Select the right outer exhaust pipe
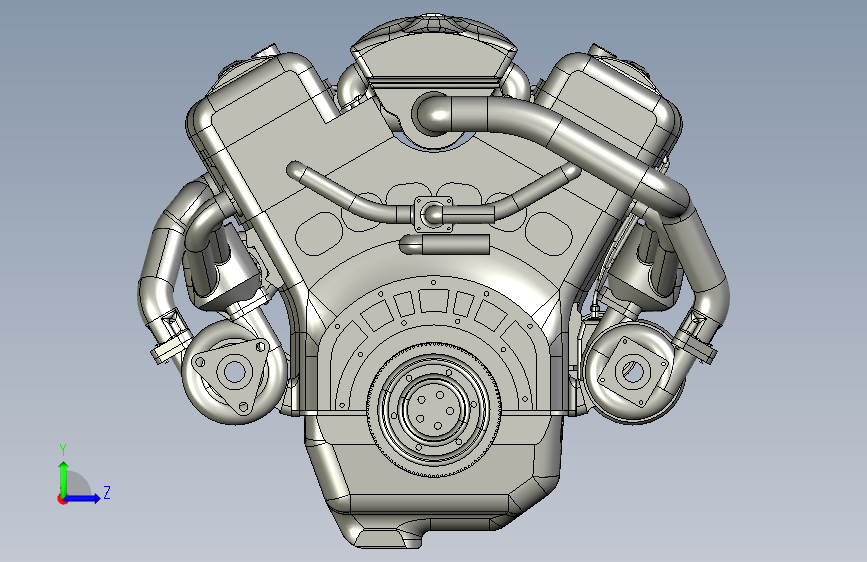867x562 pixels. pos(702,266)
